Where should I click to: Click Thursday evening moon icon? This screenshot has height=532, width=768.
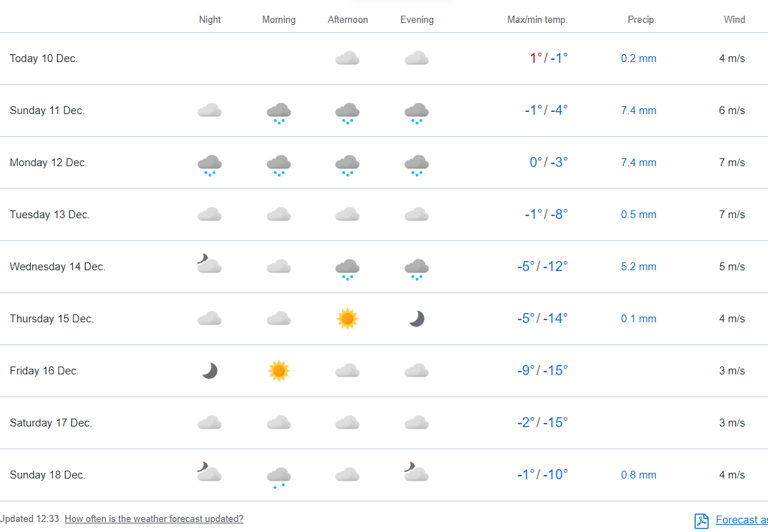[x=417, y=319]
